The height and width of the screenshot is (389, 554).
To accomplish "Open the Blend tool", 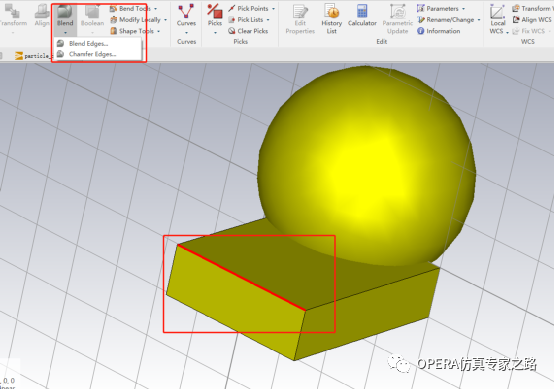I will 65,18.
